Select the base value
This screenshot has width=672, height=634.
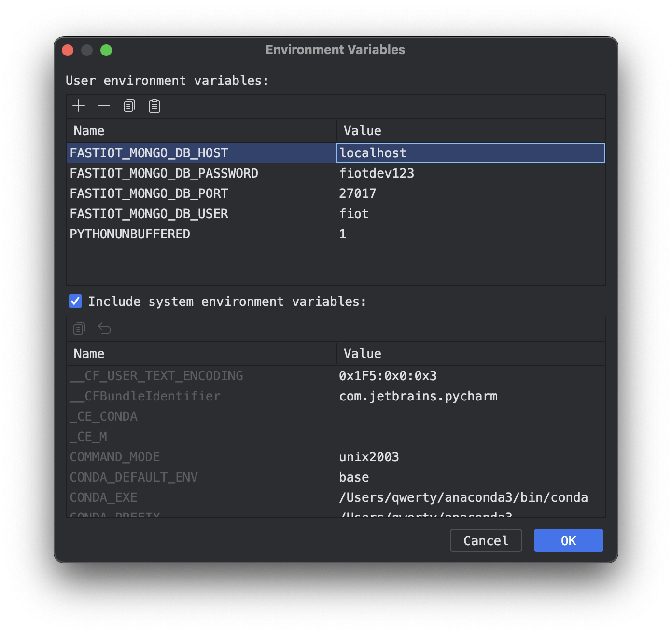[x=354, y=477]
